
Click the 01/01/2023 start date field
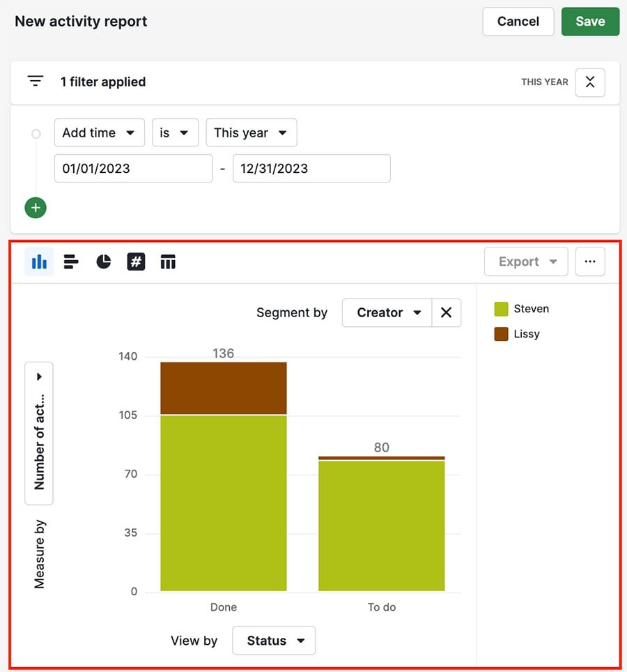tap(132, 168)
